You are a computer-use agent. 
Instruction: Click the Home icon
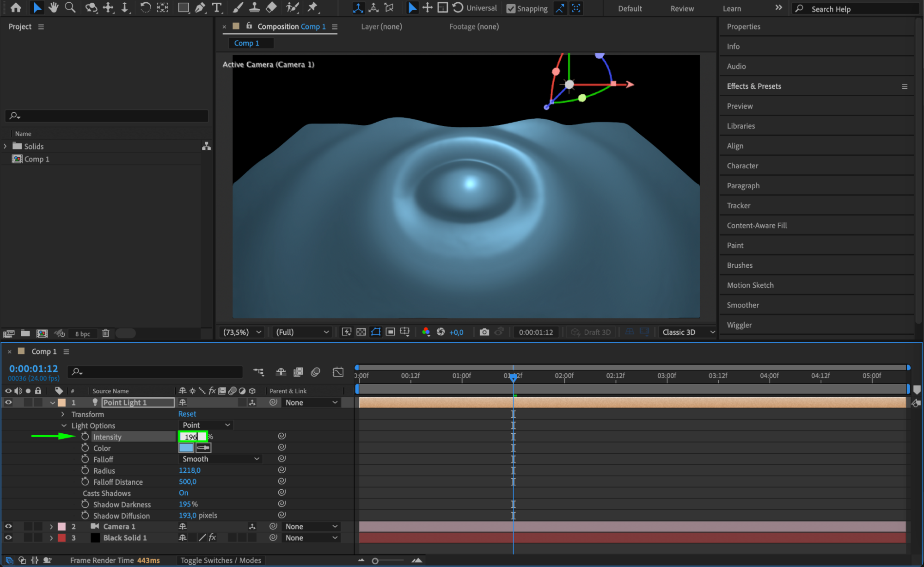pos(16,7)
